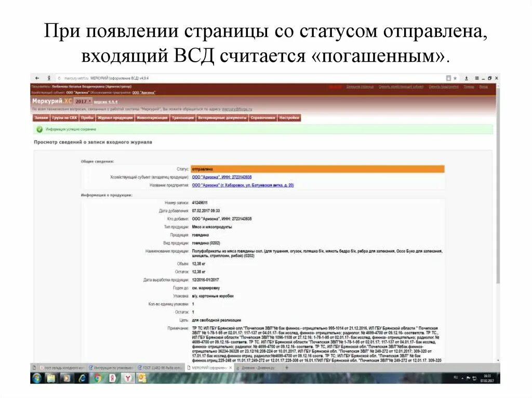Open Google Chrome from the taskbar
Image resolution: width=532 pixels, height=398 pixels.
(x=98, y=378)
